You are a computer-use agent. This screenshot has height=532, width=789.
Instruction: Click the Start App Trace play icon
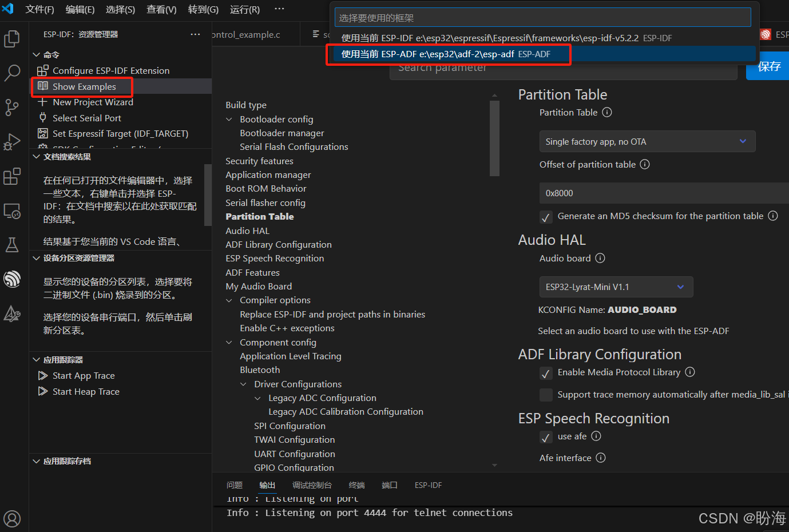click(42, 375)
